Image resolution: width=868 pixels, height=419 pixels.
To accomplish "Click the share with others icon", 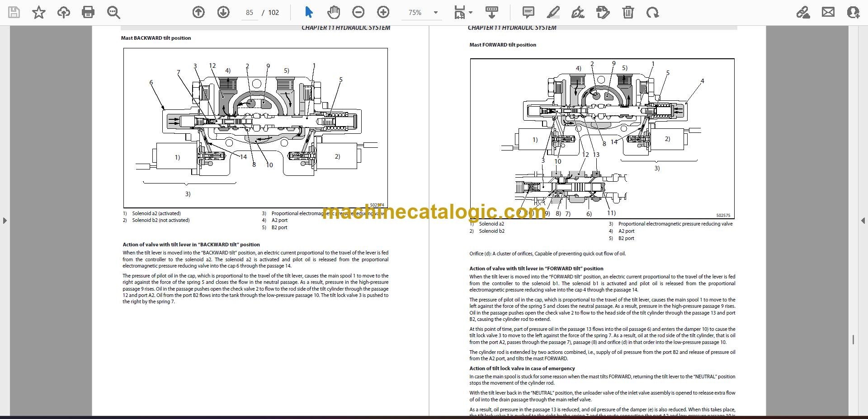I will (853, 12).
